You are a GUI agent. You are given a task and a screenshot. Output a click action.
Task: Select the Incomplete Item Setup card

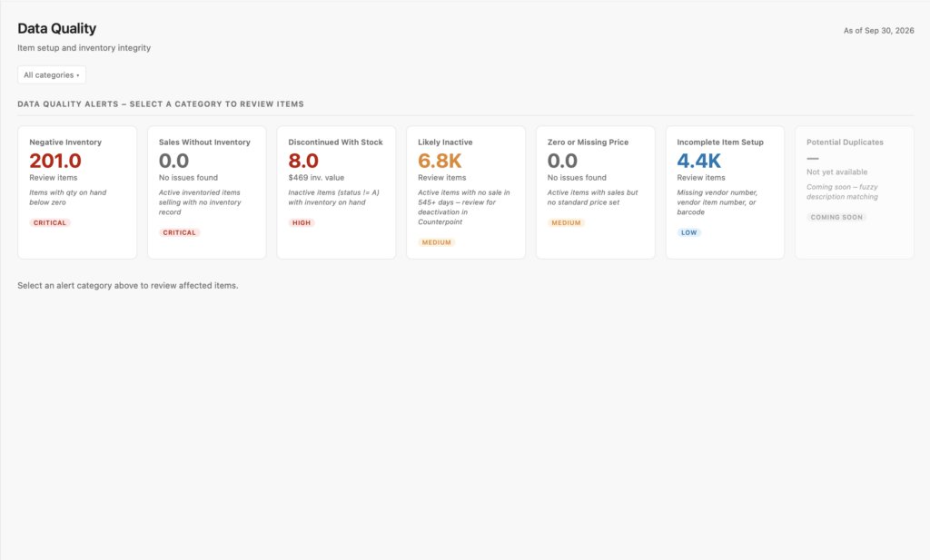click(x=725, y=192)
